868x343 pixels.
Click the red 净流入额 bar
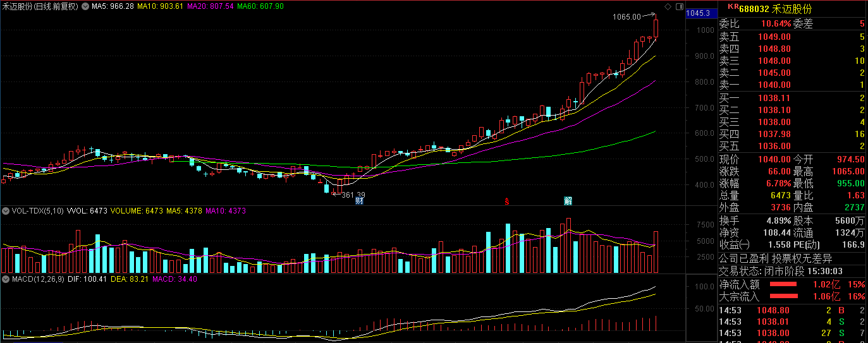coord(783,284)
